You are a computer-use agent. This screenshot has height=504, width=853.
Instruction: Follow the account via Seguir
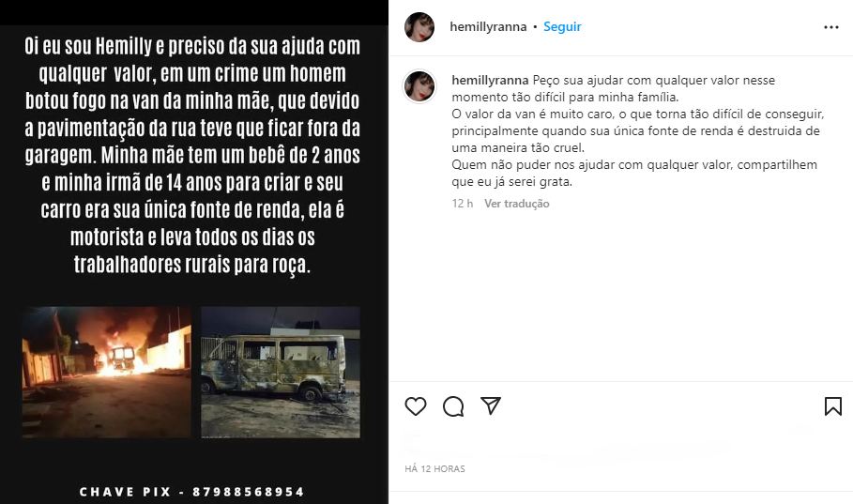[562, 26]
